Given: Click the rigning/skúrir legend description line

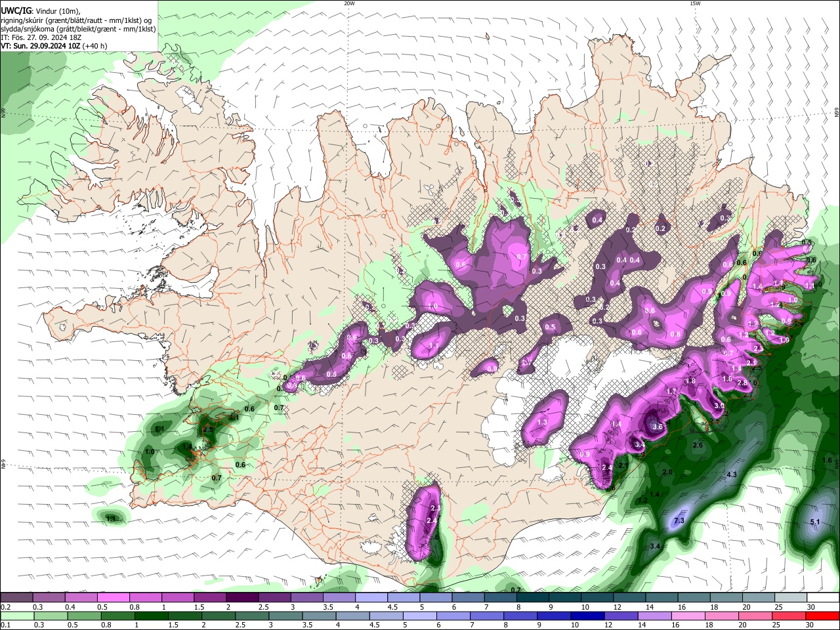Looking at the screenshot, I should 76,20.
